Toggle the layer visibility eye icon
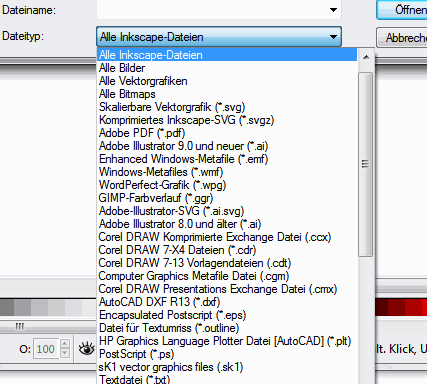Viewport: 427px width, 384px height. 87,349
